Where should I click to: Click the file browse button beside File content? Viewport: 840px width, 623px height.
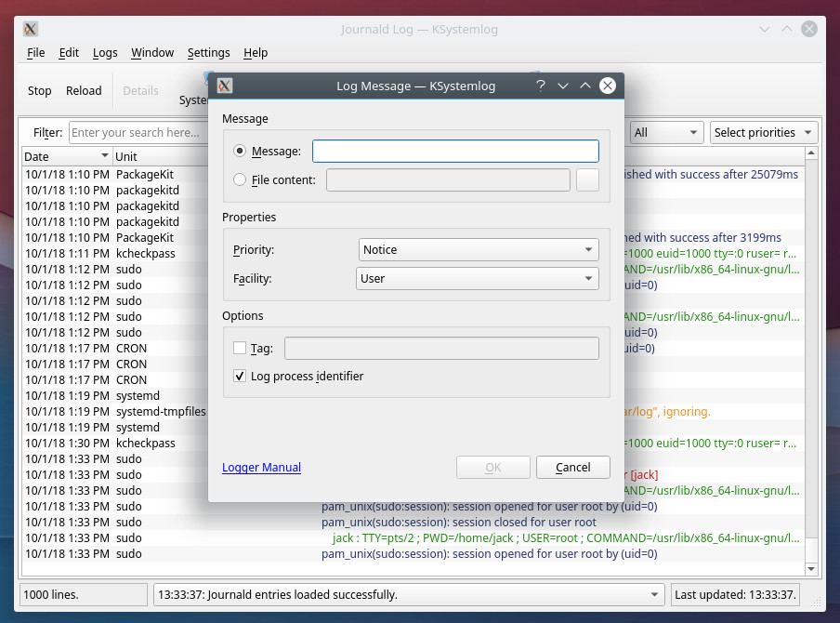[x=587, y=179]
